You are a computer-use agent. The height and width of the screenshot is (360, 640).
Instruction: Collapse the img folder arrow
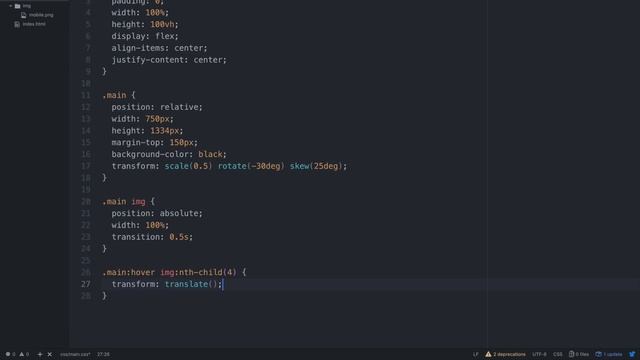click(x=11, y=6)
